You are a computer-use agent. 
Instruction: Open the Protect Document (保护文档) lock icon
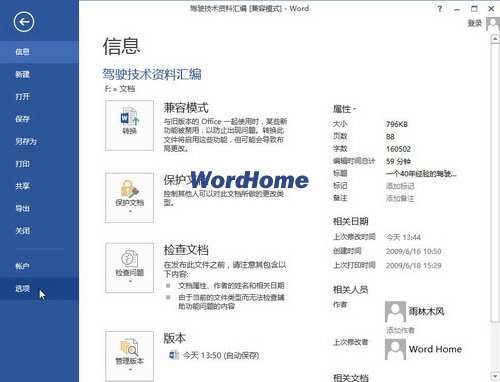(129, 197)
